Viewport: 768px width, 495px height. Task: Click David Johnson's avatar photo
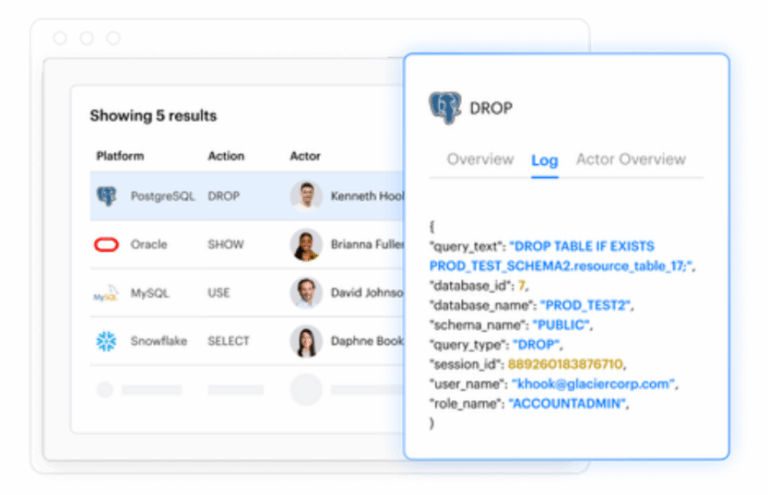tap(306, 293)
